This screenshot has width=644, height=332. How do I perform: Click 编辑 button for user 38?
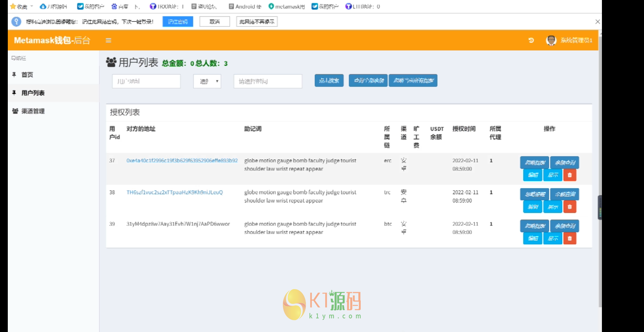(533, 207)
